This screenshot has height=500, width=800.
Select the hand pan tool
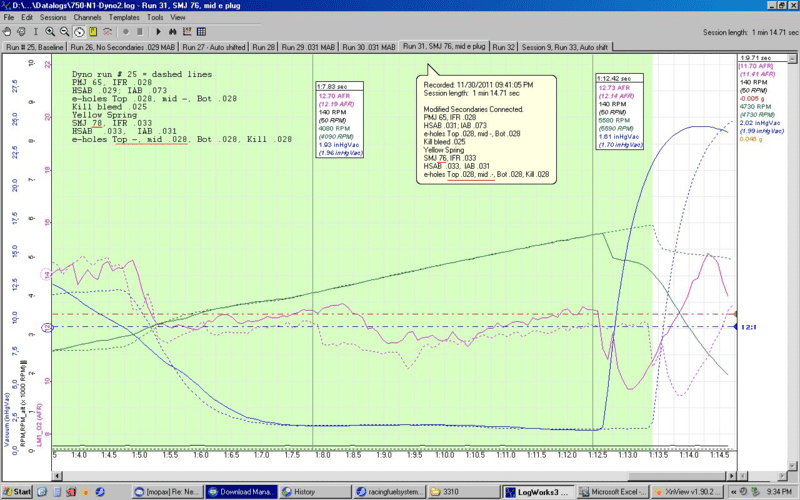coord(7,32)
